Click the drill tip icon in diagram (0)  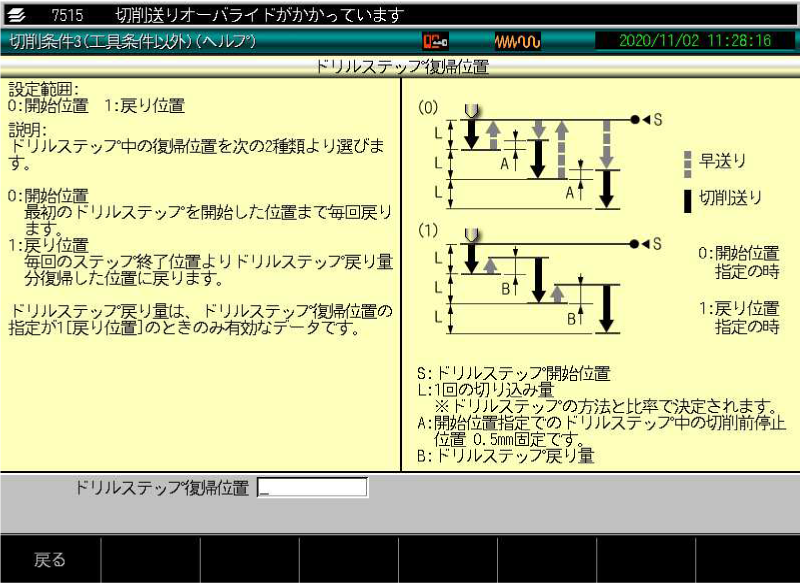tap(472, 110)
